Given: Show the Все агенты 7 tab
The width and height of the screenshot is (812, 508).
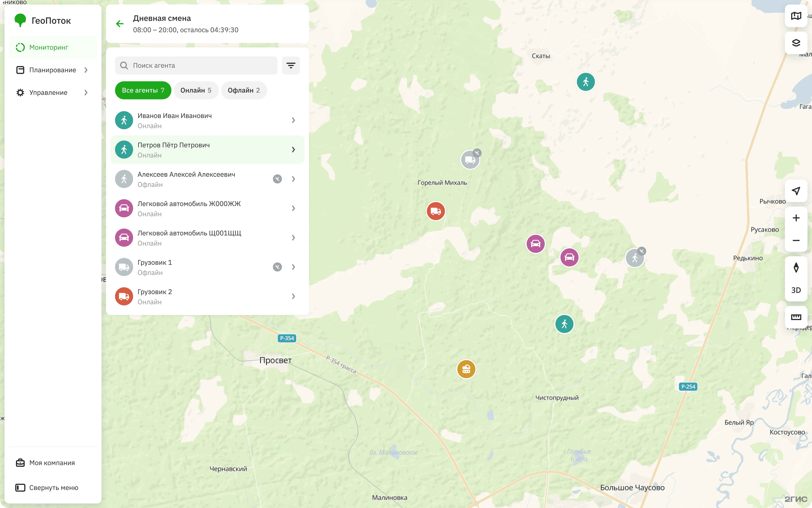Looking at the screenshot, I should click(x=143, y=90).
